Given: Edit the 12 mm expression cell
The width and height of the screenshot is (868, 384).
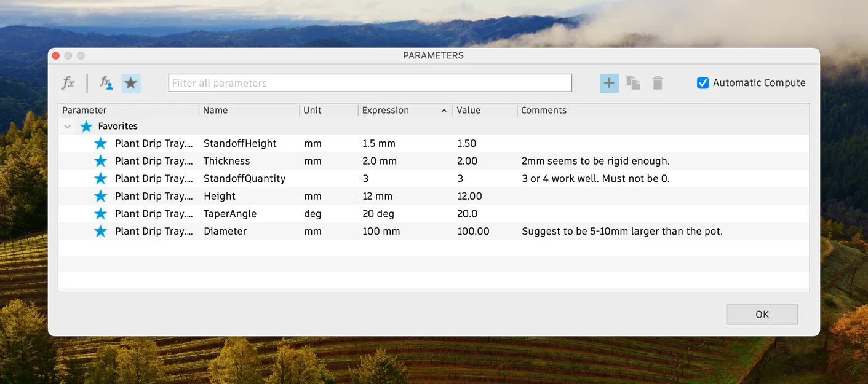Looking at the screenshot, I should 378,196.
